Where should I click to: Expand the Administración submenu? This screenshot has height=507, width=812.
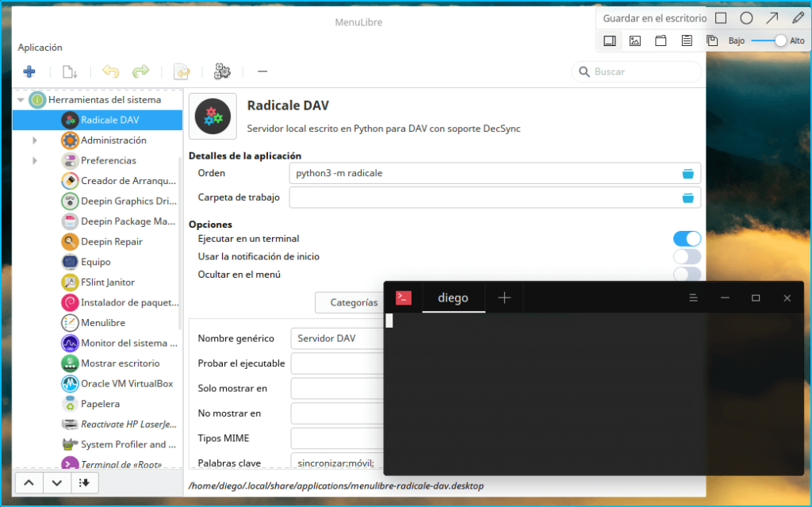(x=35, y=140)
